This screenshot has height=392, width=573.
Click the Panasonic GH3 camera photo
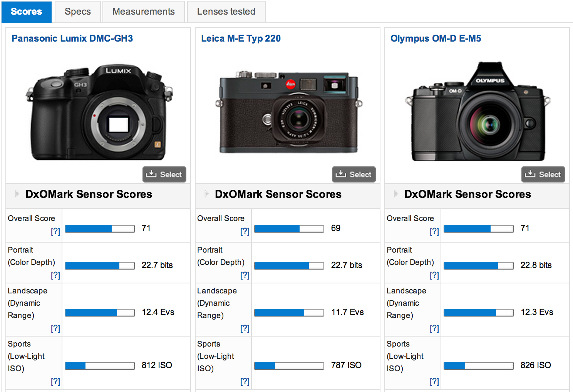[99, 112]
